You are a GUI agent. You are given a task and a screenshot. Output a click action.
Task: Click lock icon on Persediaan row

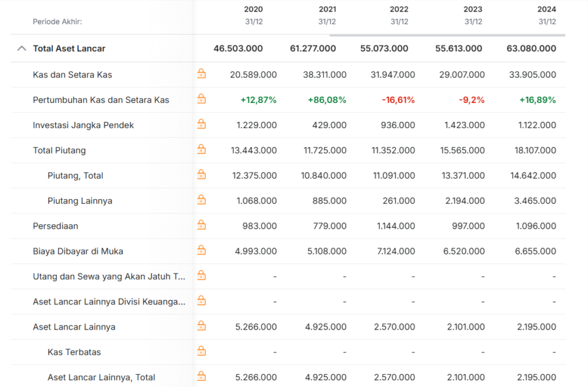tap(201, 225)
